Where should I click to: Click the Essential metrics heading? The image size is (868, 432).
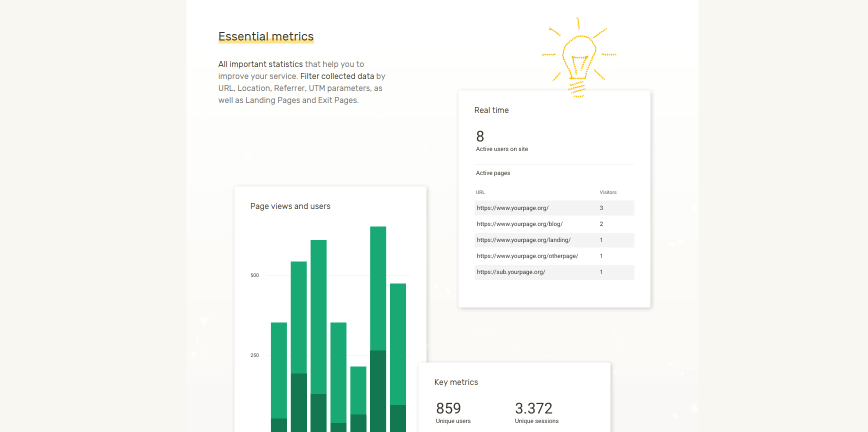pyautogui.click(x=266, y=36)
